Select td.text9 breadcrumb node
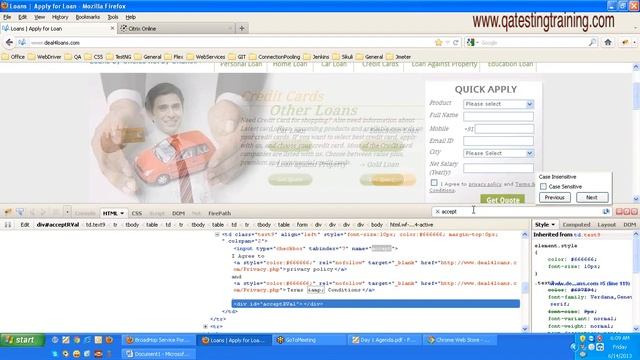The height and width of the screenshot is (360, 640). pyautogui.click(x=96, y=224)
